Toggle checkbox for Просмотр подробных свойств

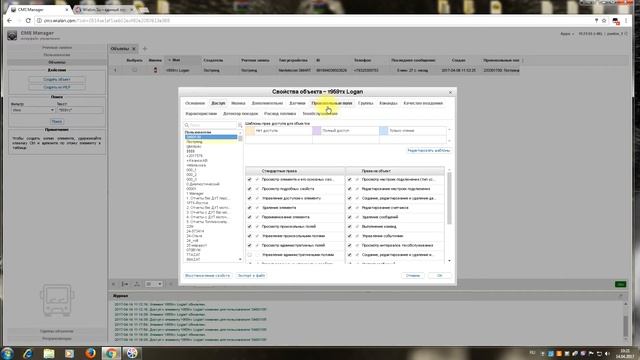tap(249, 189)
